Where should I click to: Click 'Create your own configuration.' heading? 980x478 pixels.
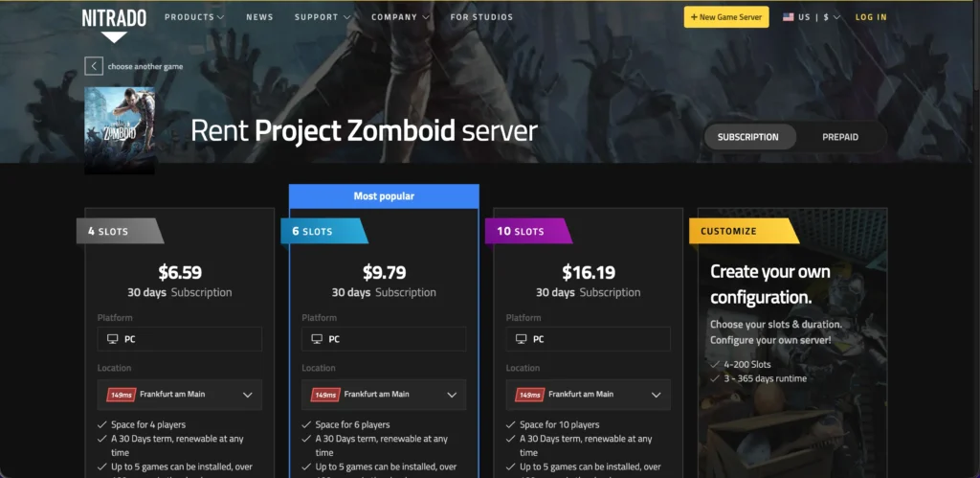click(x=770, y=285)
